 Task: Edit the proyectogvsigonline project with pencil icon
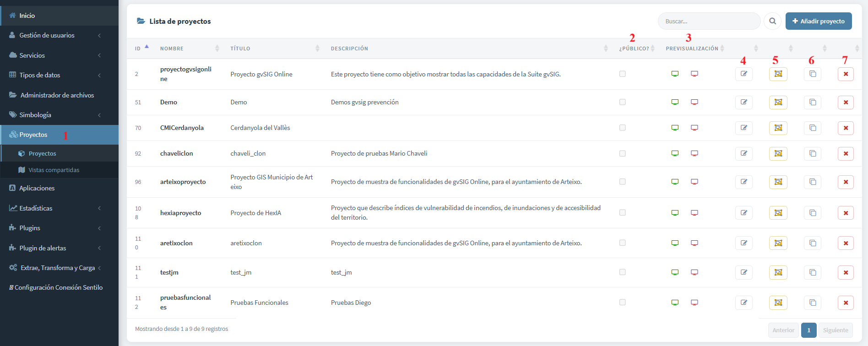click(744, 74)
